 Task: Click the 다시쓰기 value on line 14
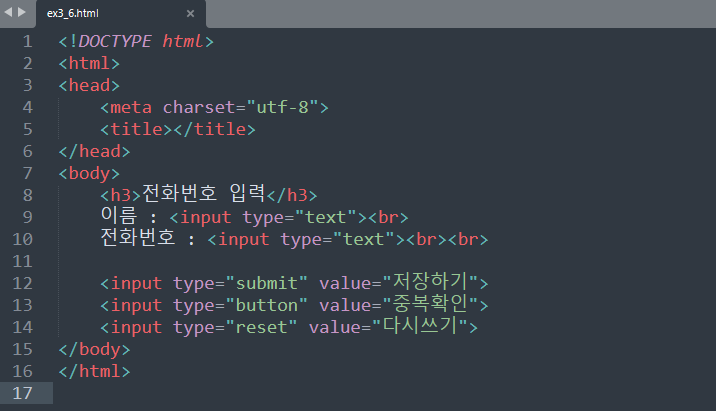(x=420, y=325)
